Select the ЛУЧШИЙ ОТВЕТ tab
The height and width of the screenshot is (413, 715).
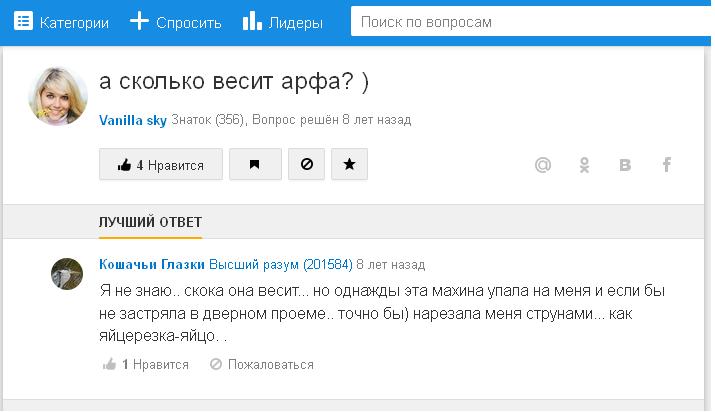tap(150, 221)
